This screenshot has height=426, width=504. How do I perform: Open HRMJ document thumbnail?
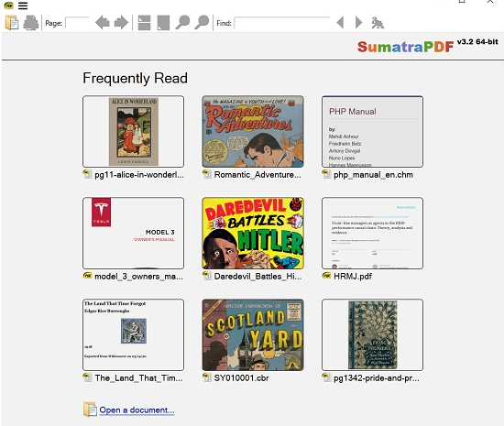tap(373, 233)
